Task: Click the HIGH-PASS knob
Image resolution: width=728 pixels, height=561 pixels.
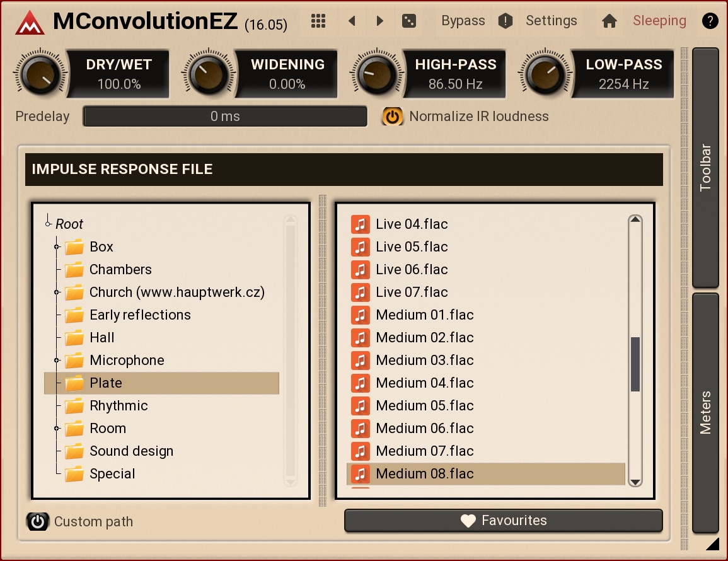Action: coord(376,74)
